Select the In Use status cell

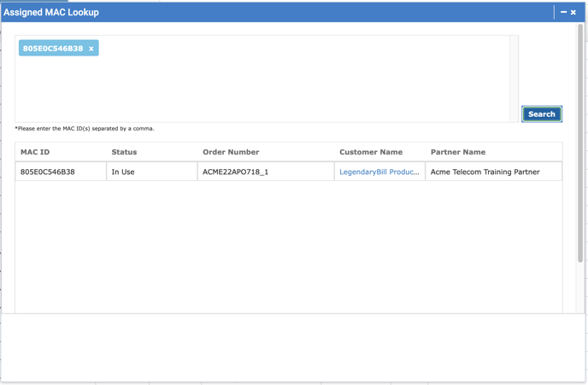pyautogui.click(x=123, y=172)
